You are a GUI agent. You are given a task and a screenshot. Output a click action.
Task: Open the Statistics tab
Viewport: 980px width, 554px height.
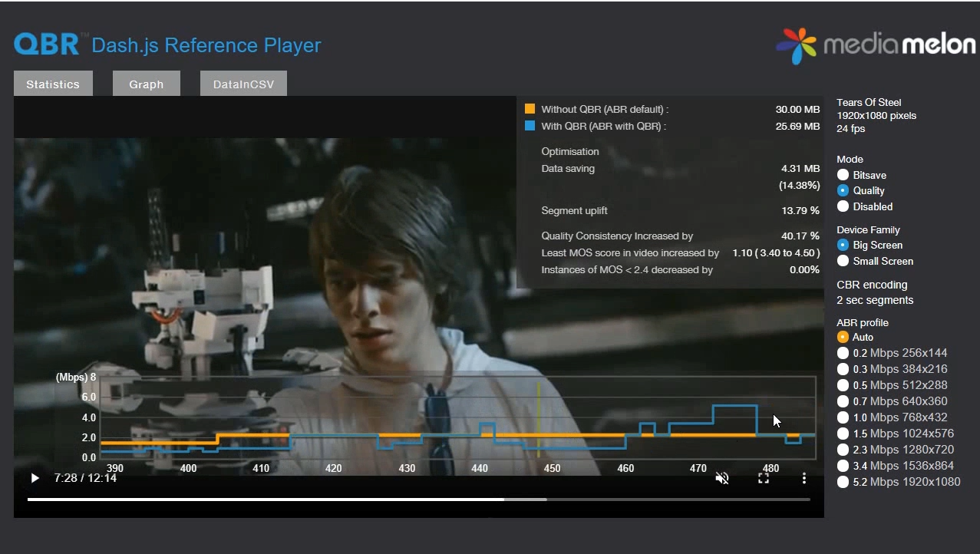(x=53, y=84)
